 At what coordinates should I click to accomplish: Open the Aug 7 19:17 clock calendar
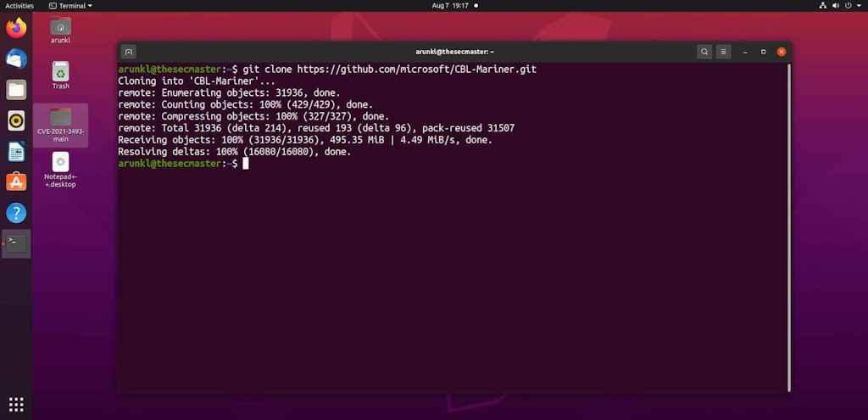(450, 6)
